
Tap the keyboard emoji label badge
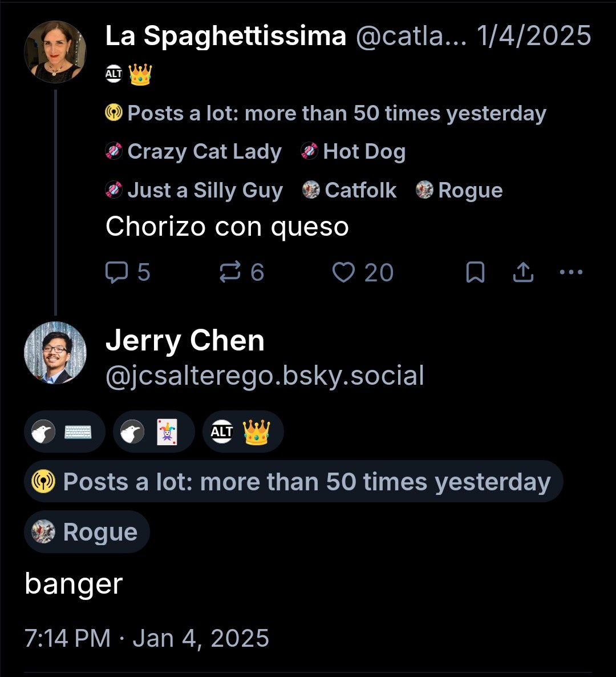[64, 432]
